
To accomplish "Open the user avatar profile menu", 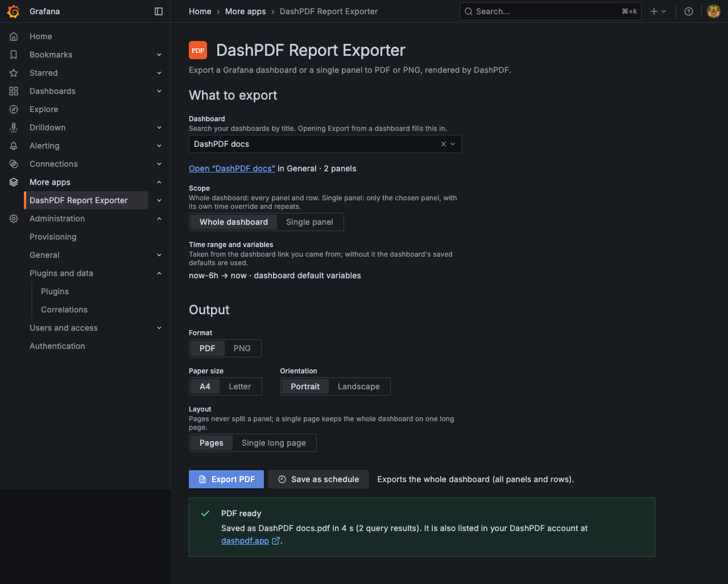I will (714, 11).
